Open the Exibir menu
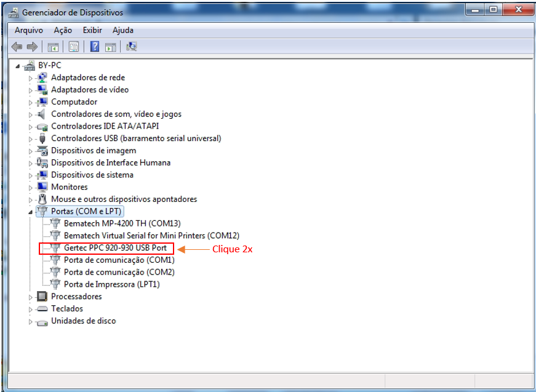 click(x=92, y=30)
